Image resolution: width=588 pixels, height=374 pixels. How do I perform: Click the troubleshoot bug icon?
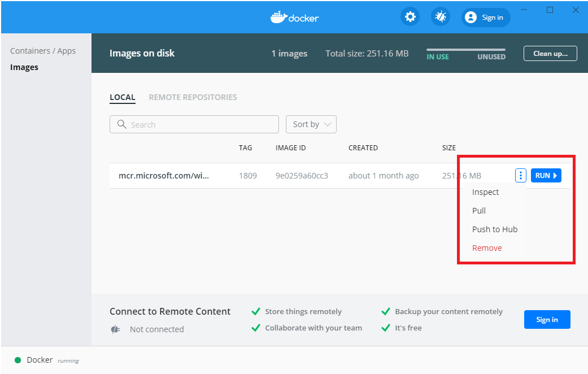pos(441,17)
